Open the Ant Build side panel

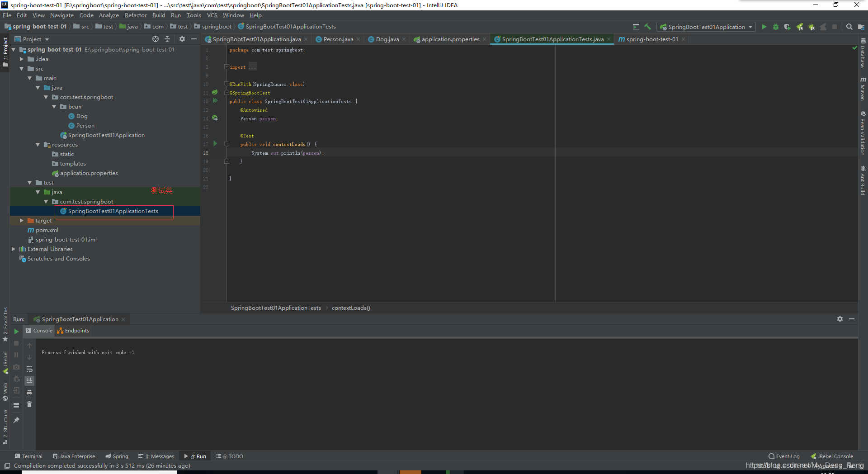point(863,180)
